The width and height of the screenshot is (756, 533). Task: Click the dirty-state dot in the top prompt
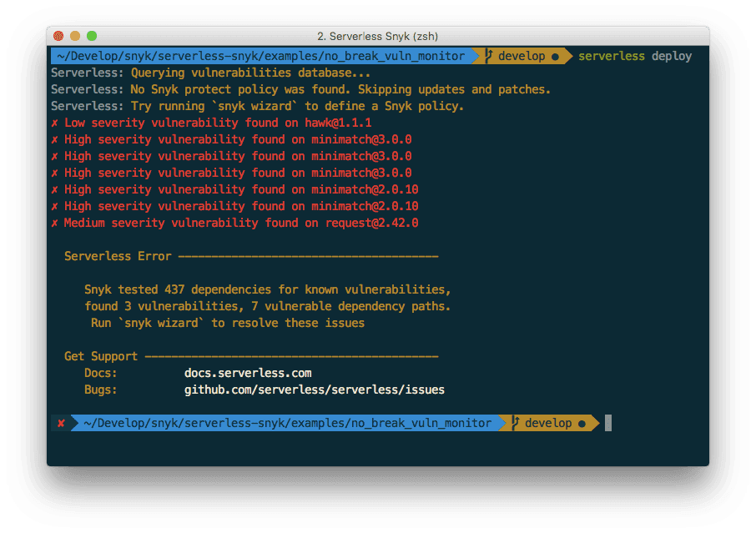coord(556,57)
